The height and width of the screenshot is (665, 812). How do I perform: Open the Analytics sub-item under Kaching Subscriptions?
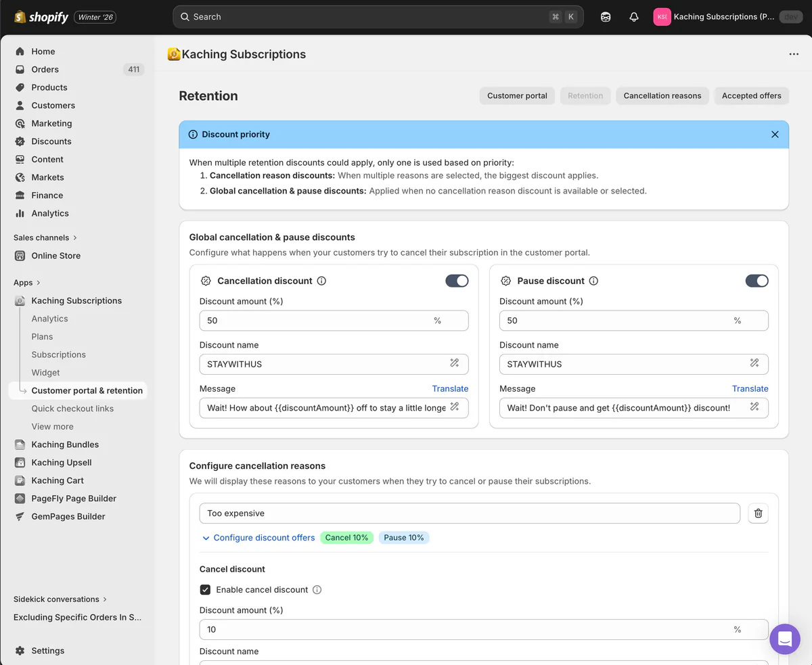(x=49, y=319)
